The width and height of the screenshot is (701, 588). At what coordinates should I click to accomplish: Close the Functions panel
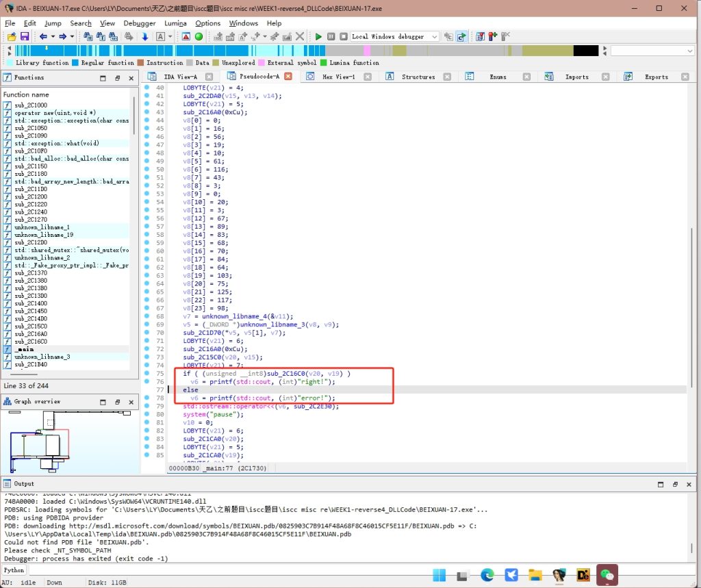(x=131, y=78)
